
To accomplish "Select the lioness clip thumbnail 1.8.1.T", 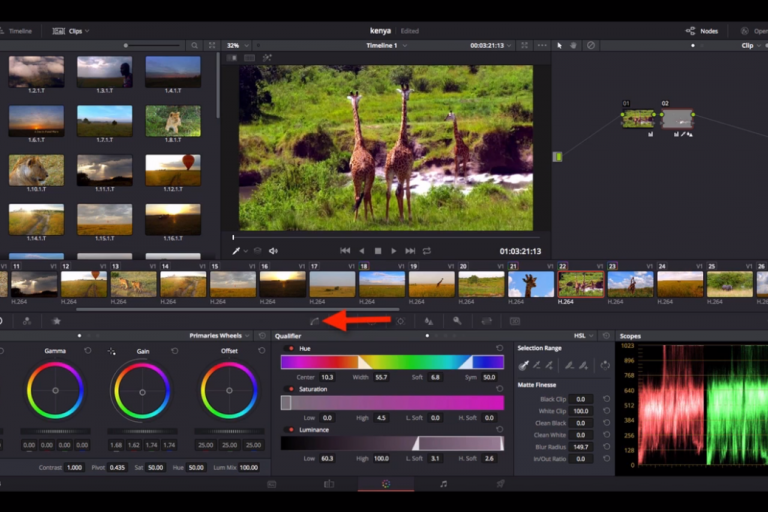I will (x=173, y=121).
